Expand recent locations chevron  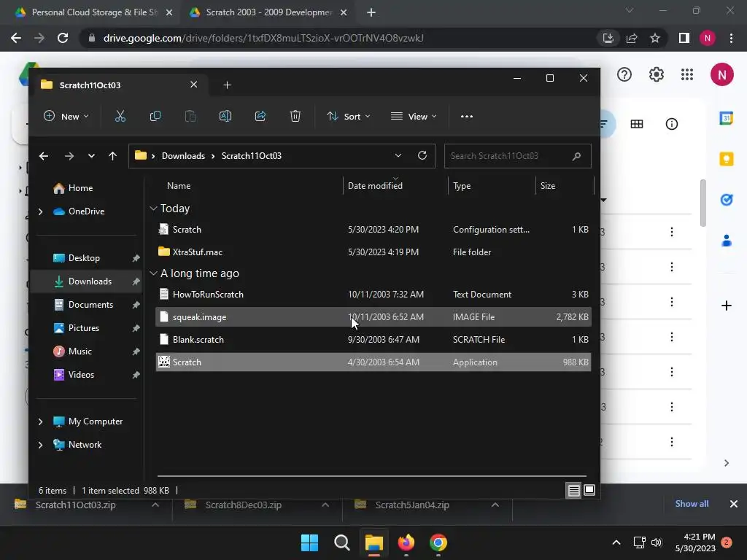[91, 156]
